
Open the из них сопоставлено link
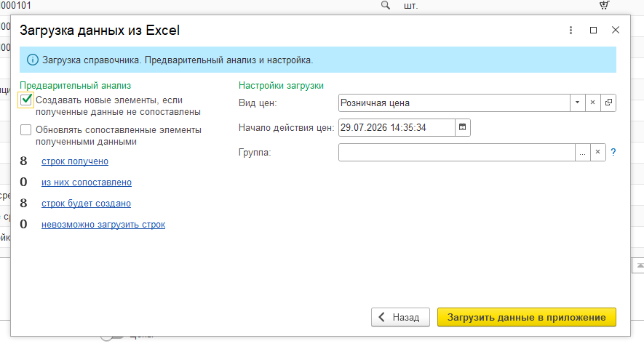coord(87,182)
